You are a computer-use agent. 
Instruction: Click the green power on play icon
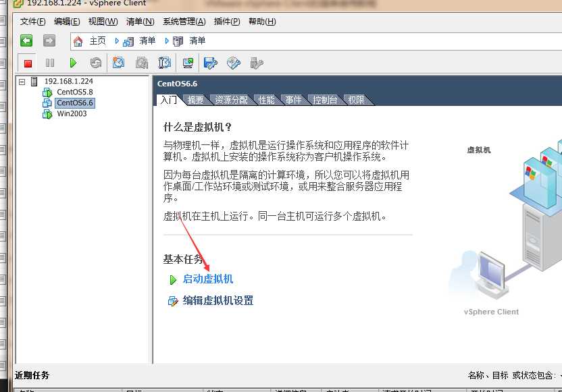(73, 63)
